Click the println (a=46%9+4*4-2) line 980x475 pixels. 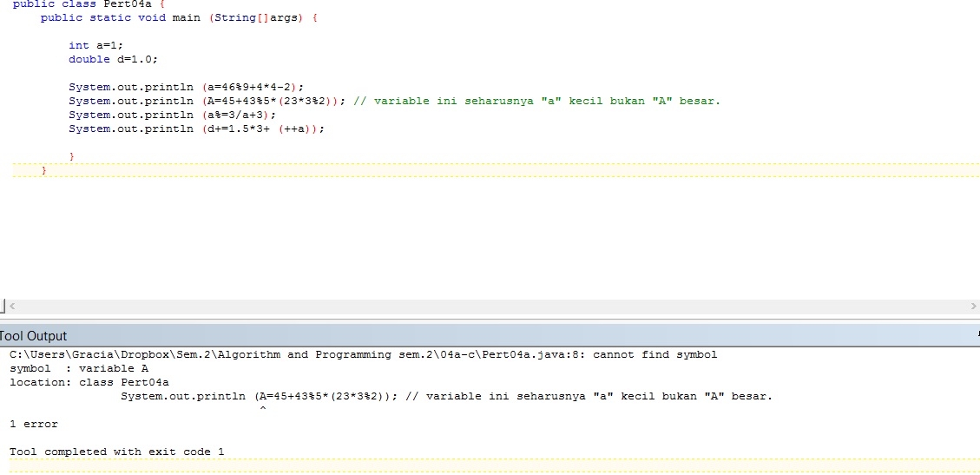187,87
